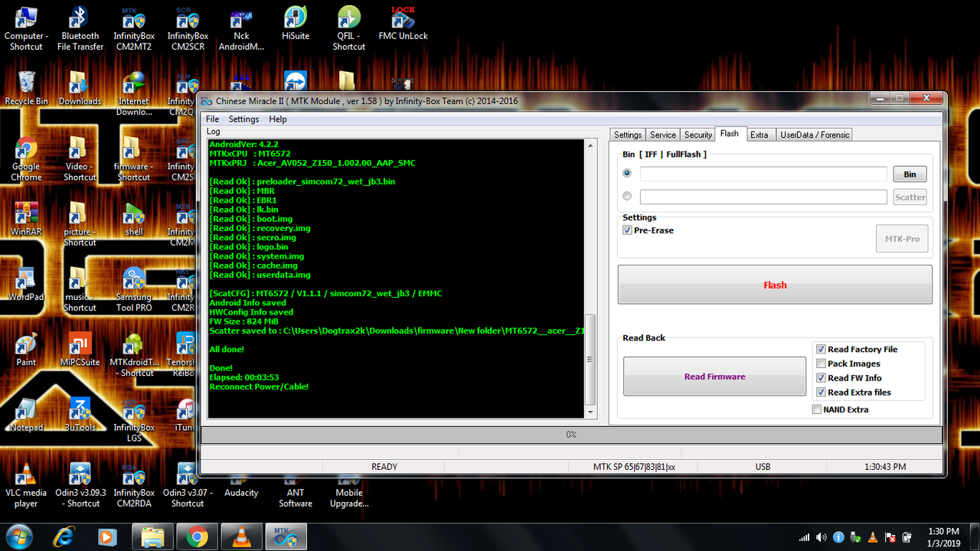Click the log scrollbar down arrow
The image size is (980, 551).
pyautogui.click(x=590, y=412)
